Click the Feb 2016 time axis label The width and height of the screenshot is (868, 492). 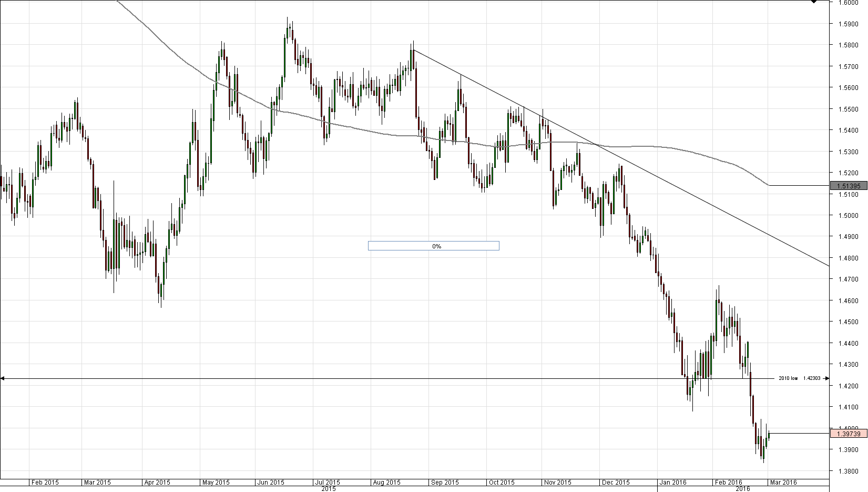tap(729, 483)
